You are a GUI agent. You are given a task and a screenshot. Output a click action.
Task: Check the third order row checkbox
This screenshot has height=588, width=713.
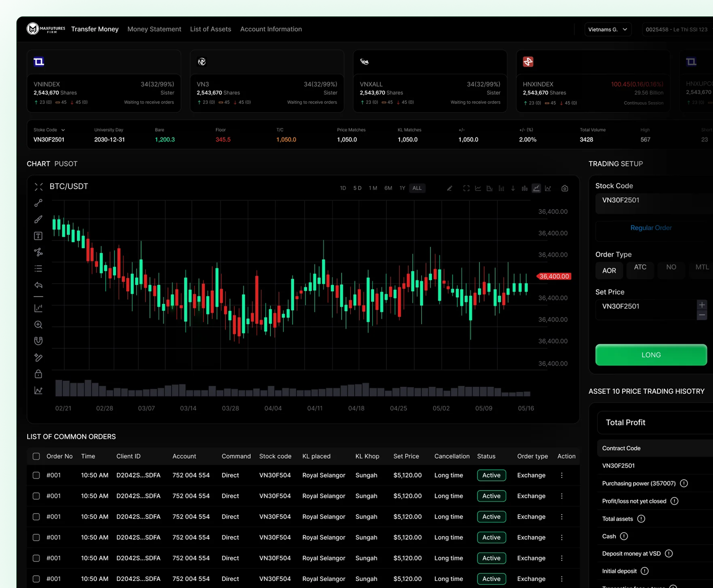[36, 517]
